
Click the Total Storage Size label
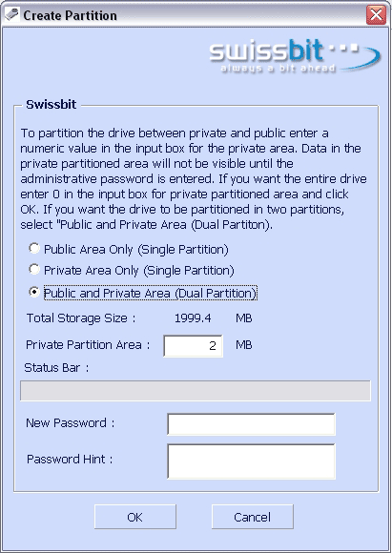click(81, 318)
